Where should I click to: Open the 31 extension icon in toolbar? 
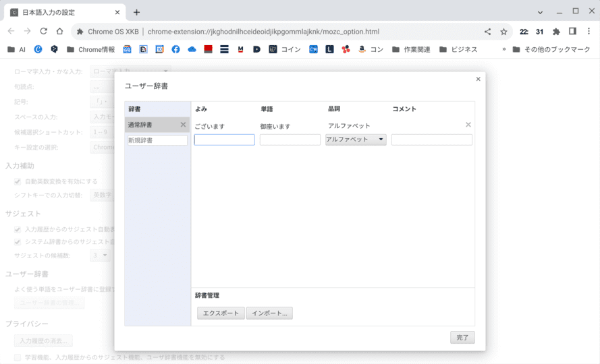click(539, 32)
